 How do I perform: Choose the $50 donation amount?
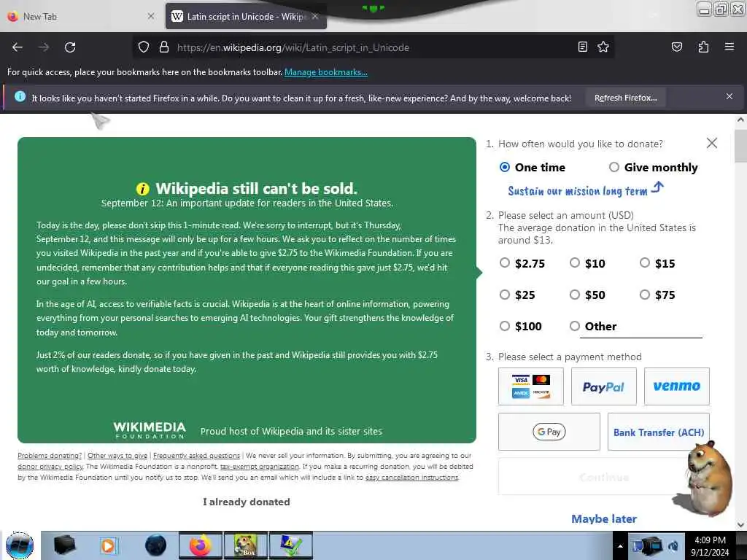point(575,295)
